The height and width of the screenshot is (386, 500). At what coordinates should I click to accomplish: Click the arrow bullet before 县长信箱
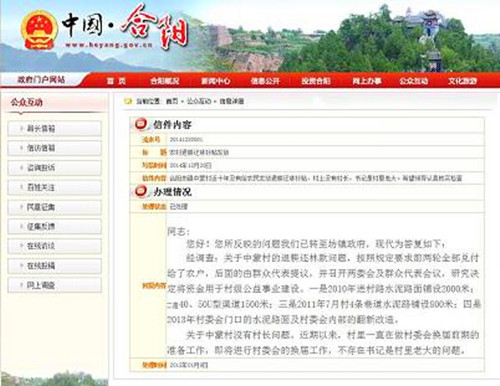(21, 128)
